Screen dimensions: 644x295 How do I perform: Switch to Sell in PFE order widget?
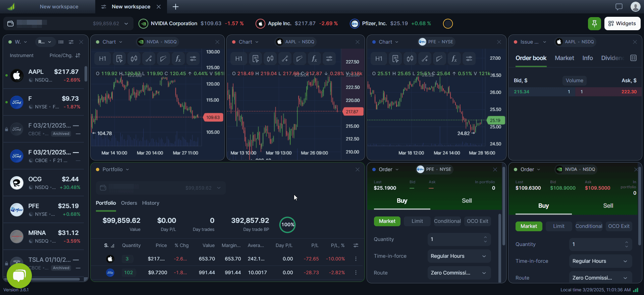(467, 201)
